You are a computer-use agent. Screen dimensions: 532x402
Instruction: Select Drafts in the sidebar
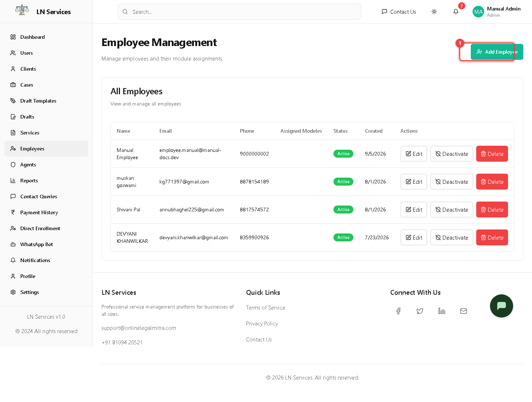click(x=46, y=117)
